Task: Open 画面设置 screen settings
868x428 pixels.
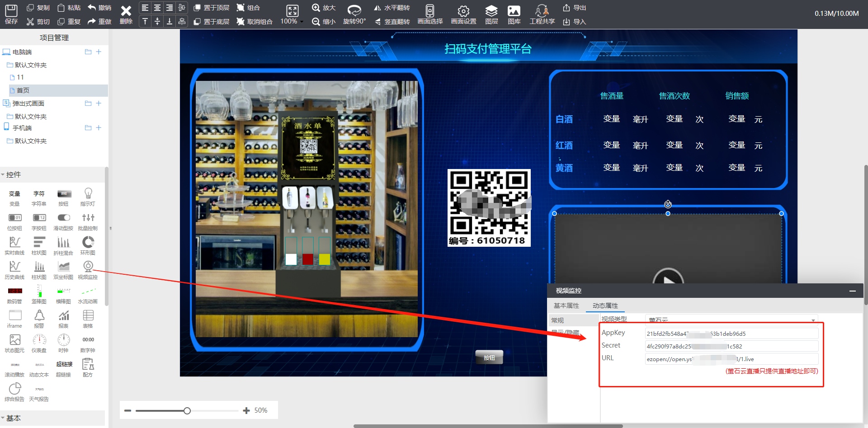Action: [x=463, y=14]
